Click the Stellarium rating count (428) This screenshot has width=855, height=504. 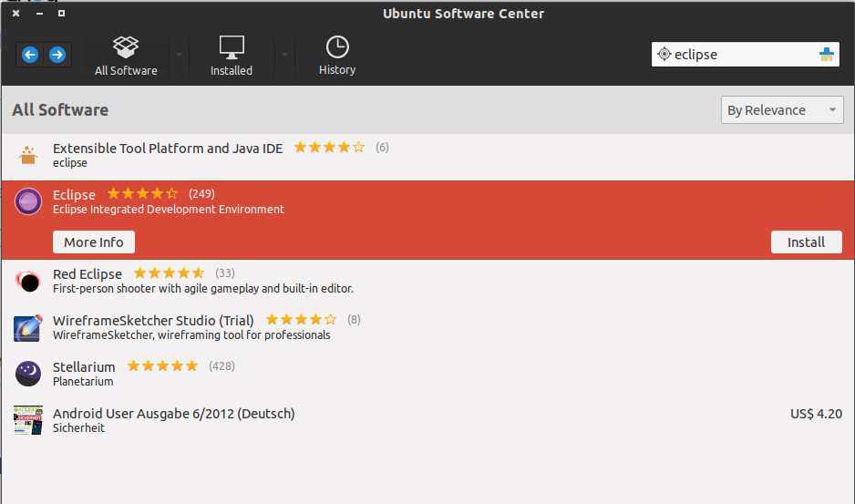coord(221,366)
